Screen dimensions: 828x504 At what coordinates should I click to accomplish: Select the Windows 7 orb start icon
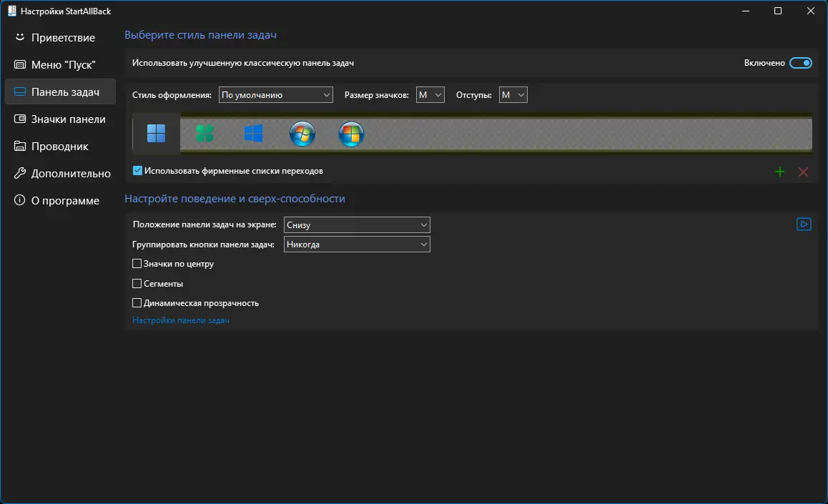[x=302, y=134]
